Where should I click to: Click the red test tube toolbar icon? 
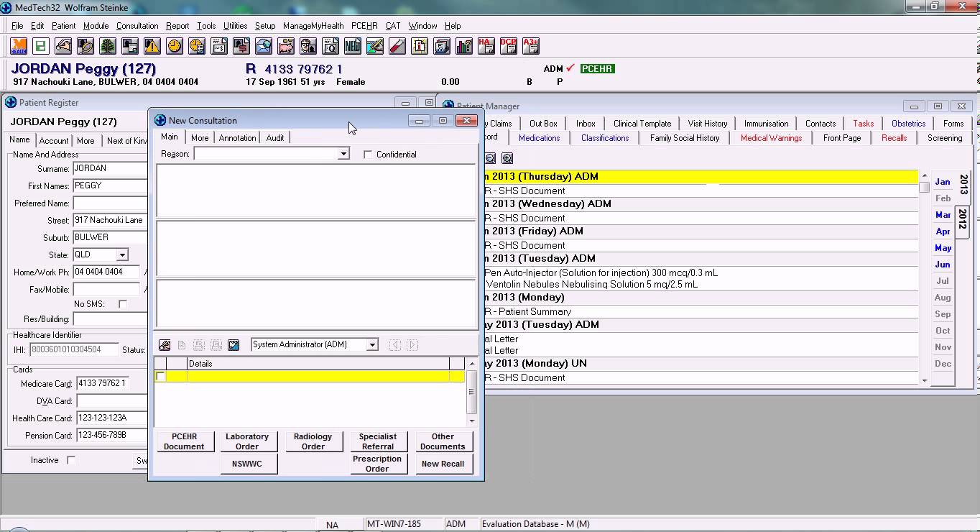(x=397, y=47)
